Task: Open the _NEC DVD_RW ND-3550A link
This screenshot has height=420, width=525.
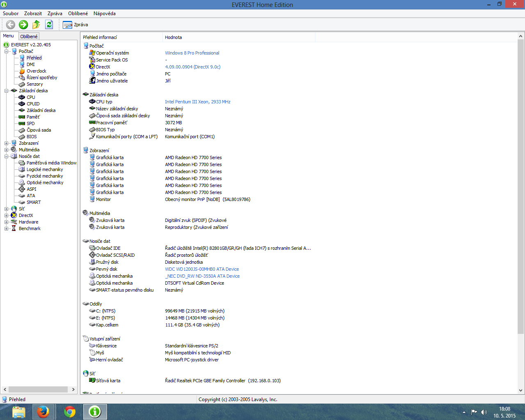Action: pos(202,276)
